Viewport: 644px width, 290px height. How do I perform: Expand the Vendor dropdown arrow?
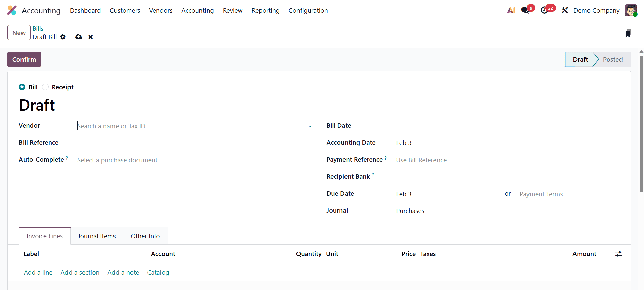[x=310, y=126]
